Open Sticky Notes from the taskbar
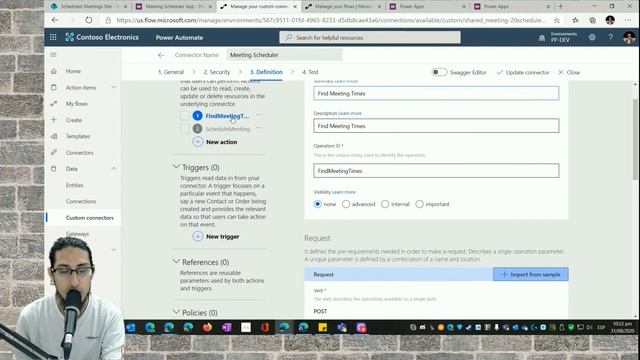 [322, 327]
